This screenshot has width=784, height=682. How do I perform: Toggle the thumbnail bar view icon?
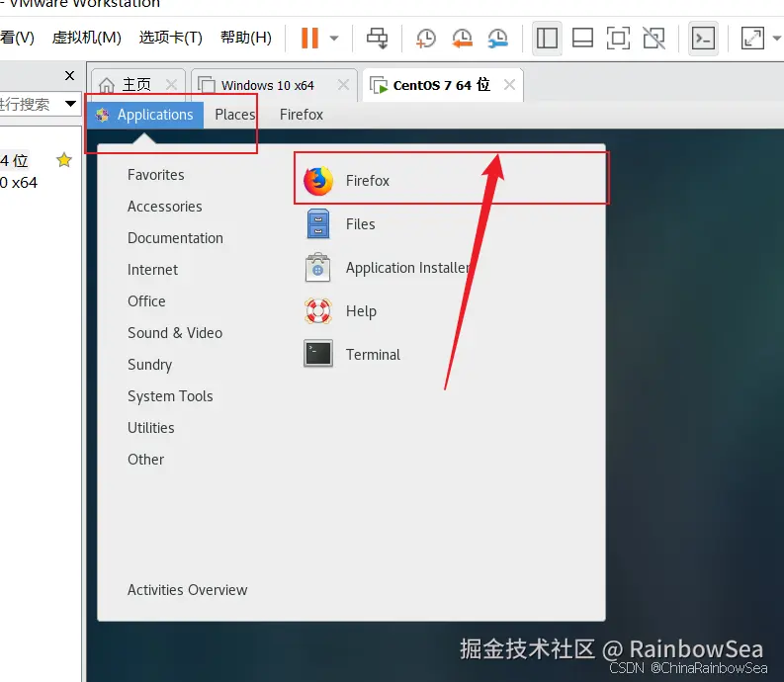[x=582, y=38]
